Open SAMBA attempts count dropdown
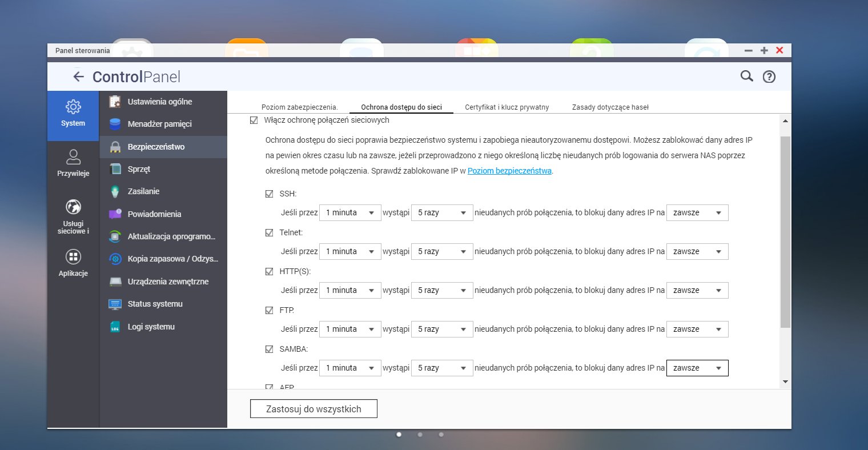Viewport: 868px width, 450px height. pos(443,368)
